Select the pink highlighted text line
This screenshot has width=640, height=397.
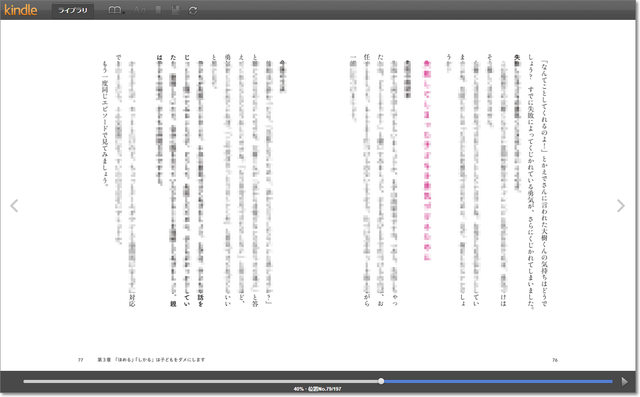[x=427, y=160]
